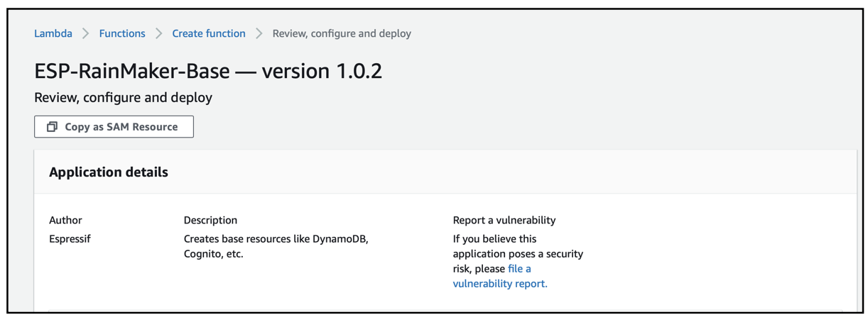Click the copy icon in the SAM Resource button
The height and width of the screenshot is (322, 868).
(x=52, y=127)
